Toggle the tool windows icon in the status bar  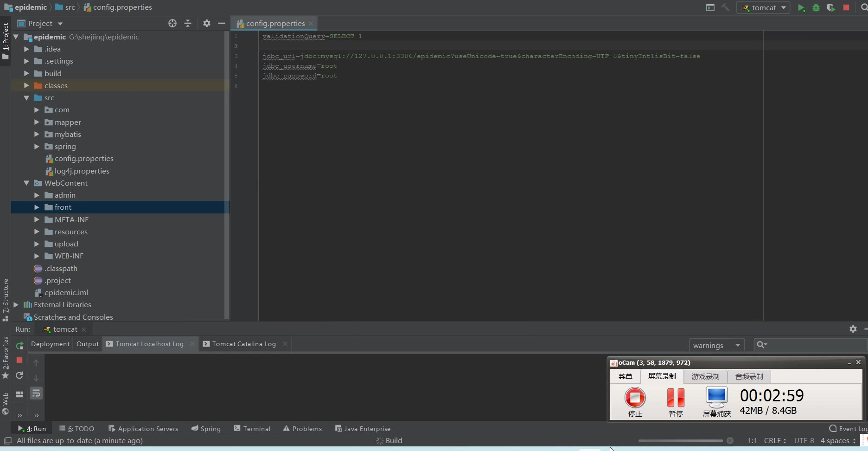(8, 440)
